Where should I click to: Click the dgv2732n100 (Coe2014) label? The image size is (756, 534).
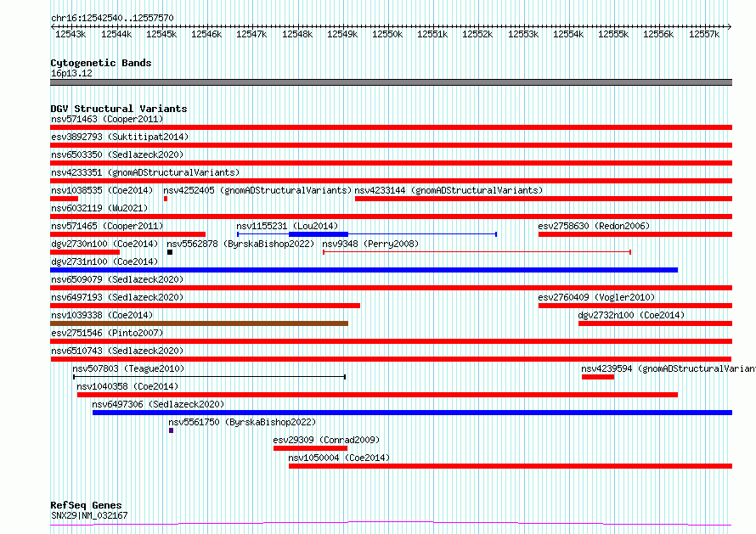pos(631,315)
